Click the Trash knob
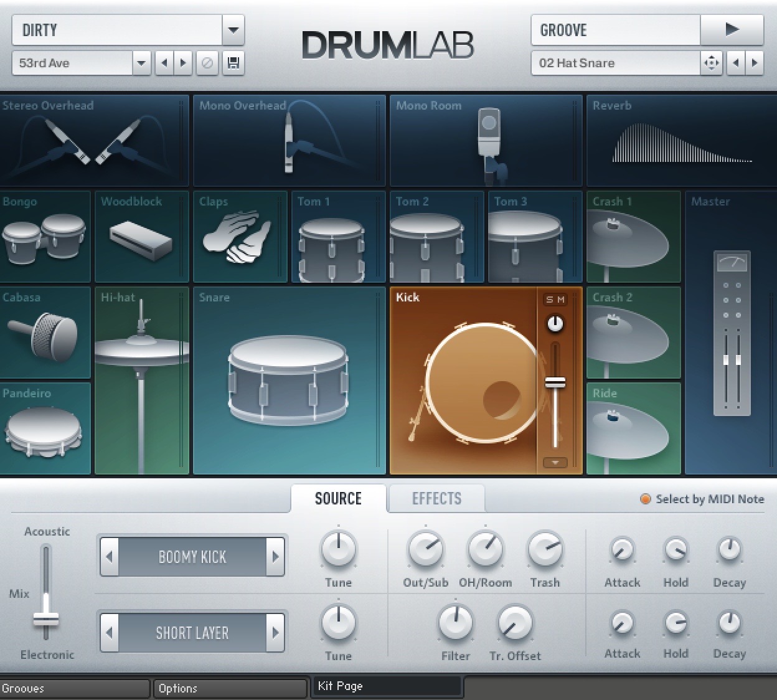This screenshot has width=777, height=700. coord(545,549)
